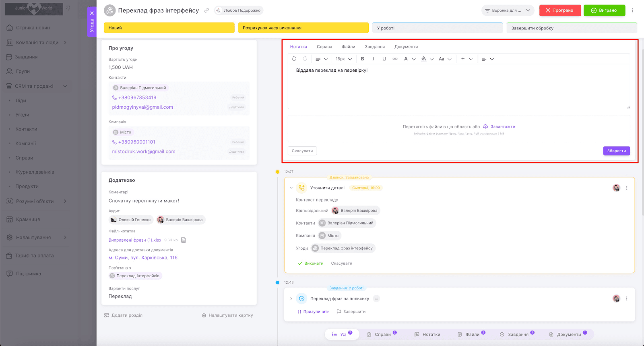The height and width of the screenshot is (346, 644).
Task: Select the Розрахунок часу виконання stage
Action: pyautogui.click(x=303, y=28)
